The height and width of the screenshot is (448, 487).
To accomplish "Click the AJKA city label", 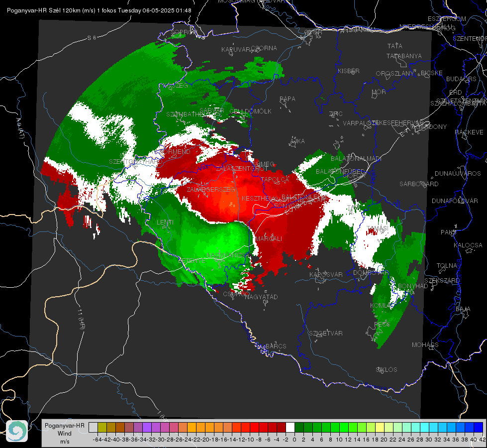I will [297, 141].
